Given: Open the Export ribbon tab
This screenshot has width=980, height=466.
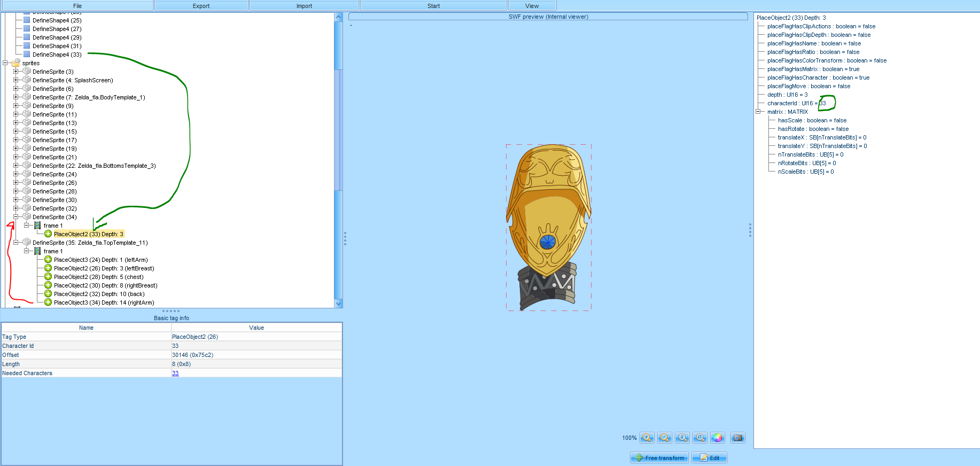Looking at the screenshot, I should click(x=201, y=6).
